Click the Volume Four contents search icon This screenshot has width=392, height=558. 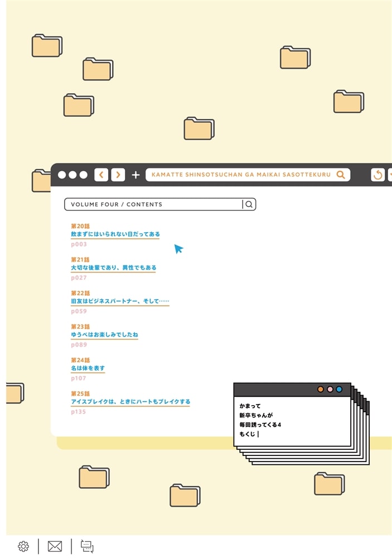pyautogui.click(x=249, y=204)
